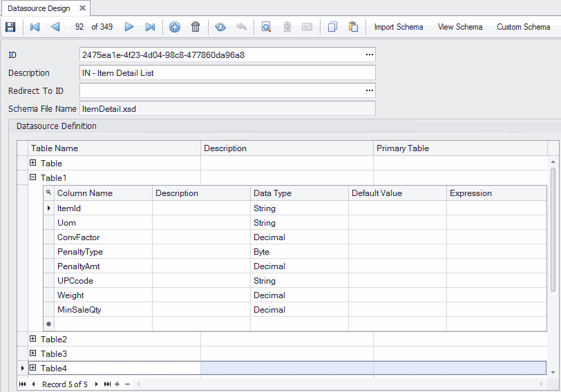Go to the next datasource record
This screenshot has height=392, width=561.
click(x=129, y=27)
